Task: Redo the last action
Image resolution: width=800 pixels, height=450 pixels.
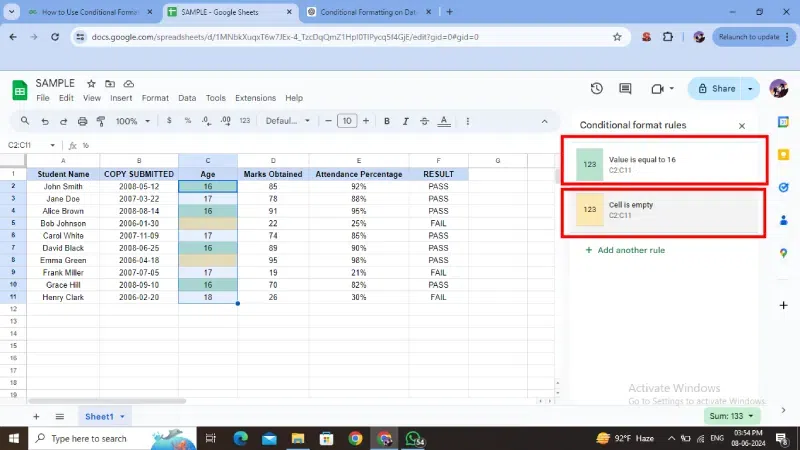Action: (x=63, y=121)
